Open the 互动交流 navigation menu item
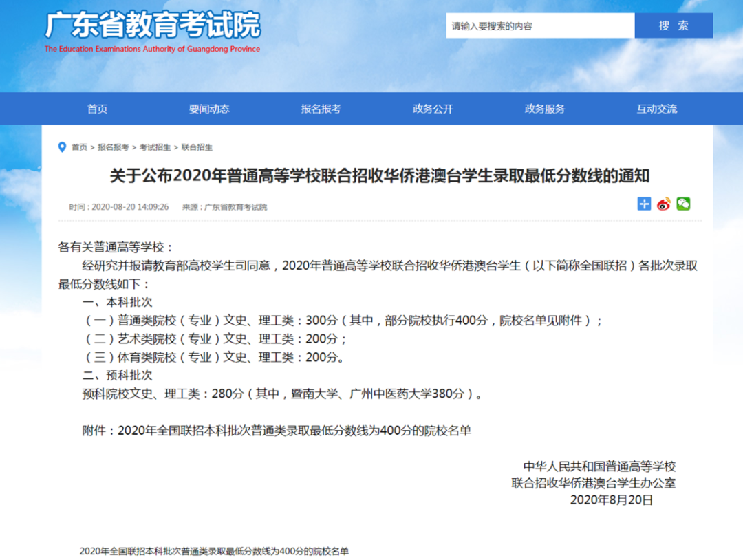This screenshot has width=743, height=560. pos(656,109)
